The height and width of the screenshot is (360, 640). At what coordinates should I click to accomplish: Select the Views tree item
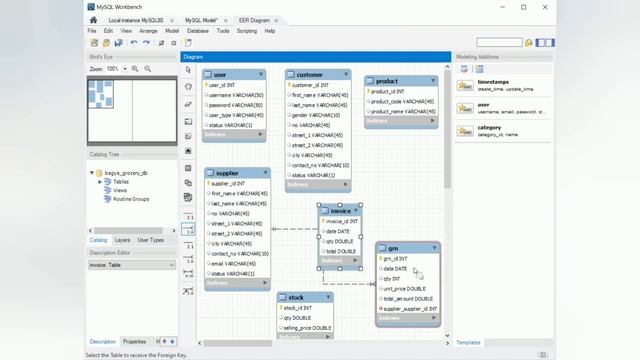(x=120, y=191)
